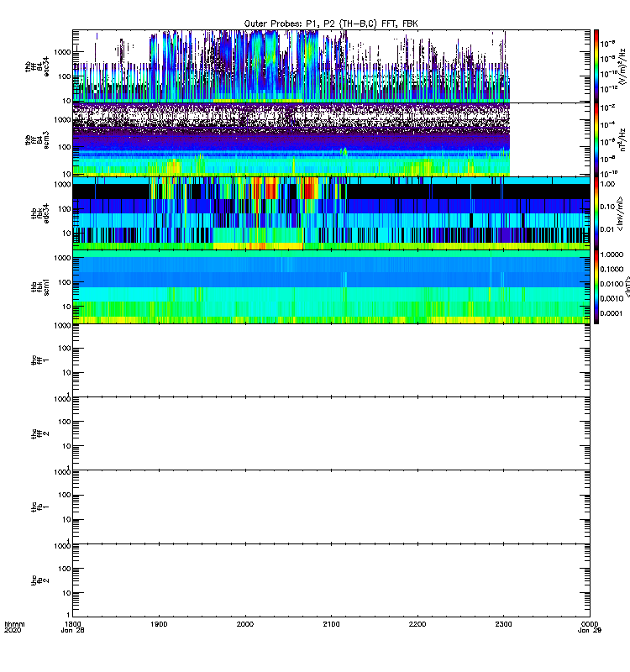
Task: Click the 2000 time axis label
Action: point(245,624)
